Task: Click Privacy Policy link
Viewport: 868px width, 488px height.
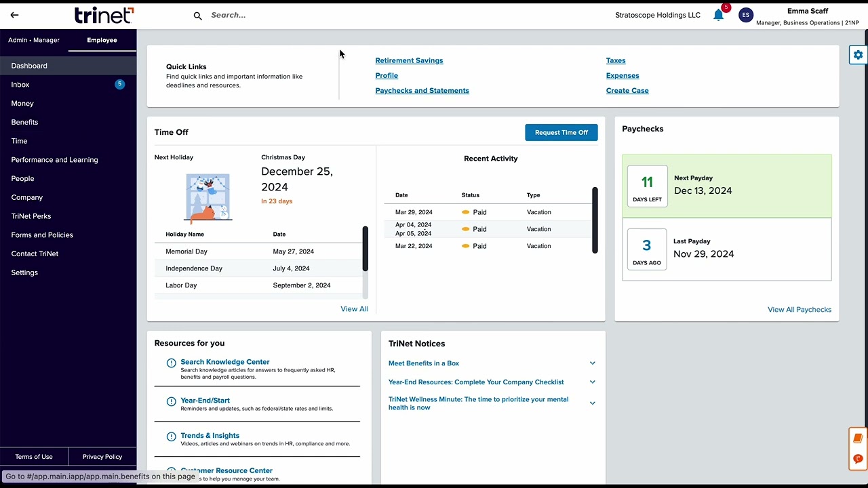Action: tap(102, 457)
